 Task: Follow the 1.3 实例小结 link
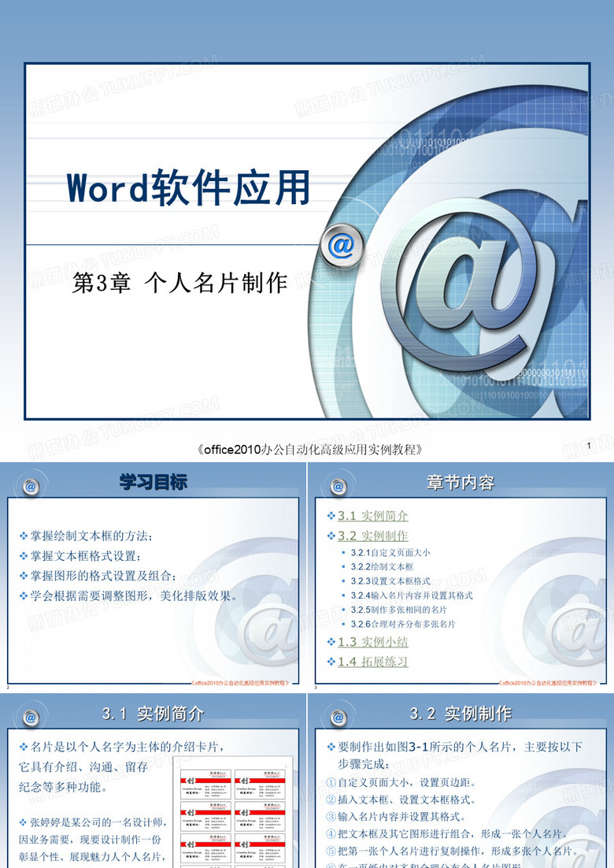coord(373,642)
